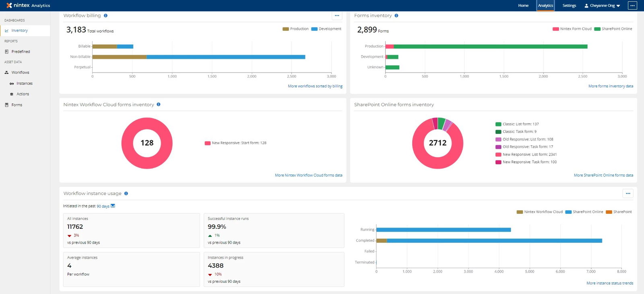The image size is (644, 294).
Task: Toggle Production legend in Workflow billing
Action: [x=295, y=29]
